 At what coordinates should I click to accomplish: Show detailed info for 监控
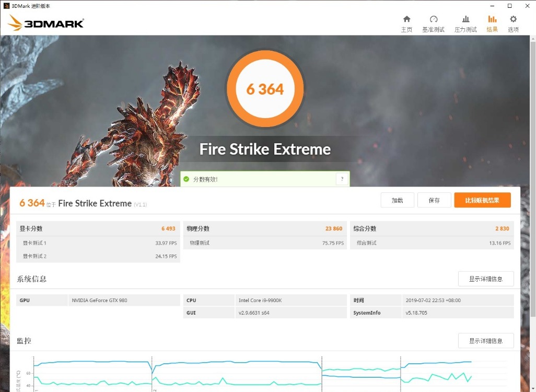coord(486,341)
